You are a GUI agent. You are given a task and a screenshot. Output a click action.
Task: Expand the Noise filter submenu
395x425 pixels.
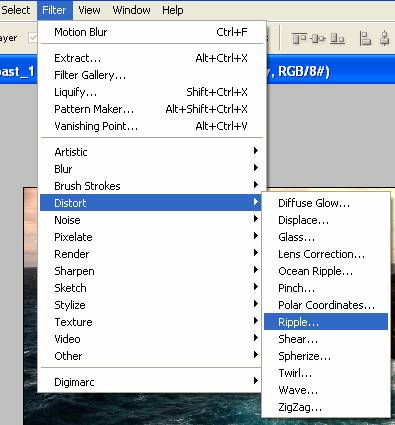(151, 220)
